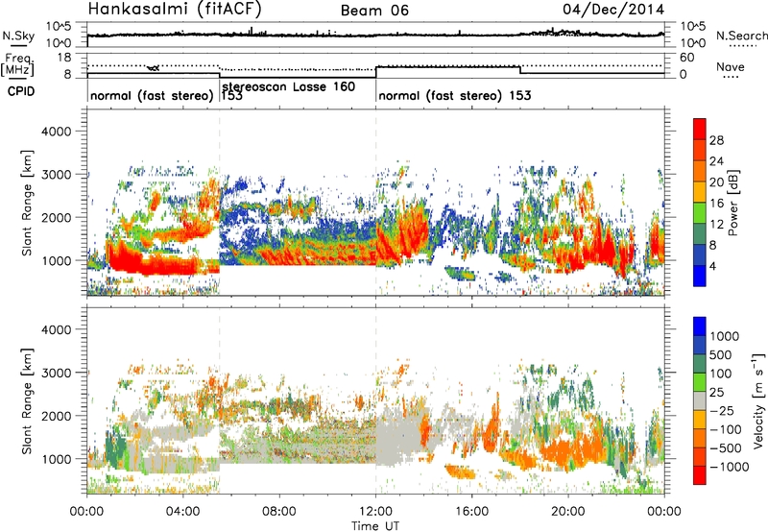Click the 'Freq. [MHz]' axis label
Image resolution: width=768 pixels, height=532 pixels.
tap(17, 64)
